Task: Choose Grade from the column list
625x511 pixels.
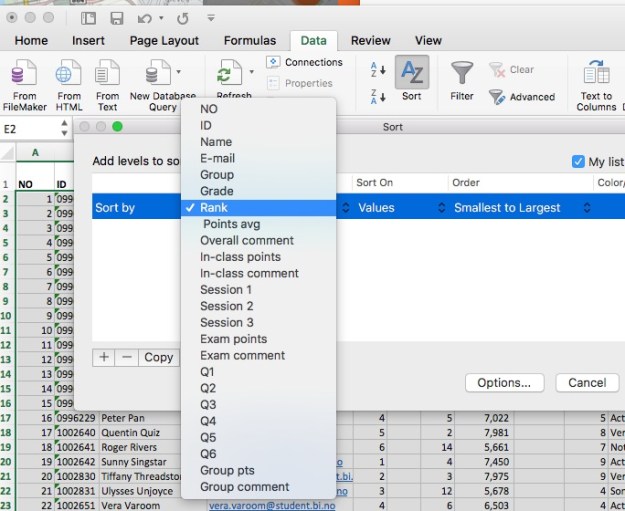Action: click(x=216, y=191)
